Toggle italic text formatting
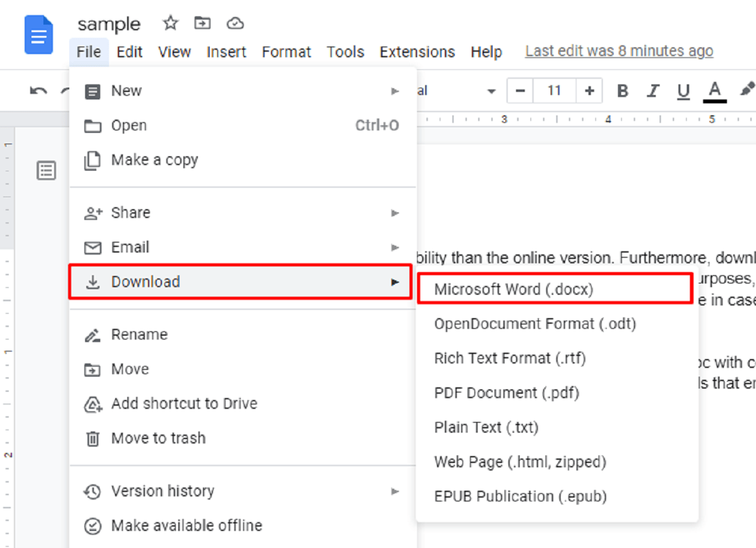The image size is (756, 548). click(653, 91)
